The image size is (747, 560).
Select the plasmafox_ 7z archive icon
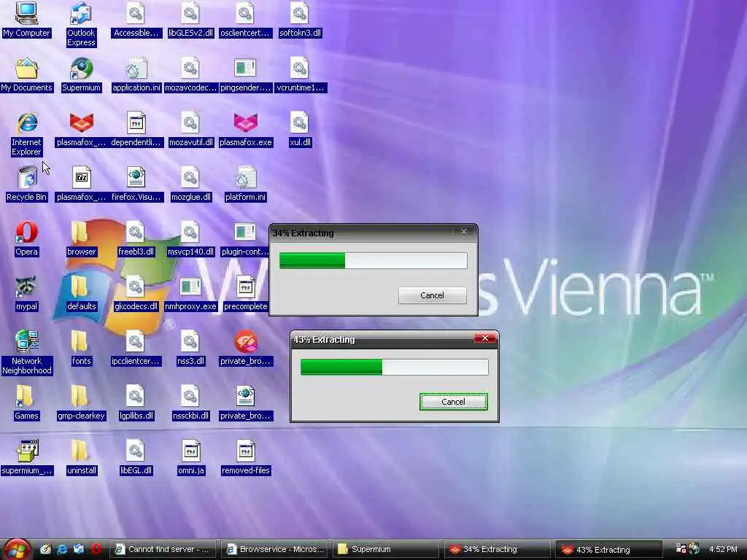pyautogui.click(x=81, y=178)
